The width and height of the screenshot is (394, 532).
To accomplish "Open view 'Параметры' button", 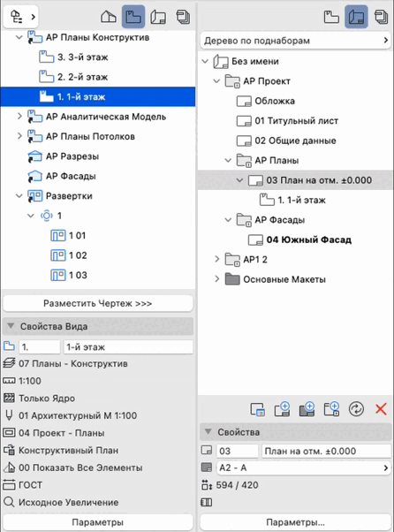I will click(x=98, y=522).
